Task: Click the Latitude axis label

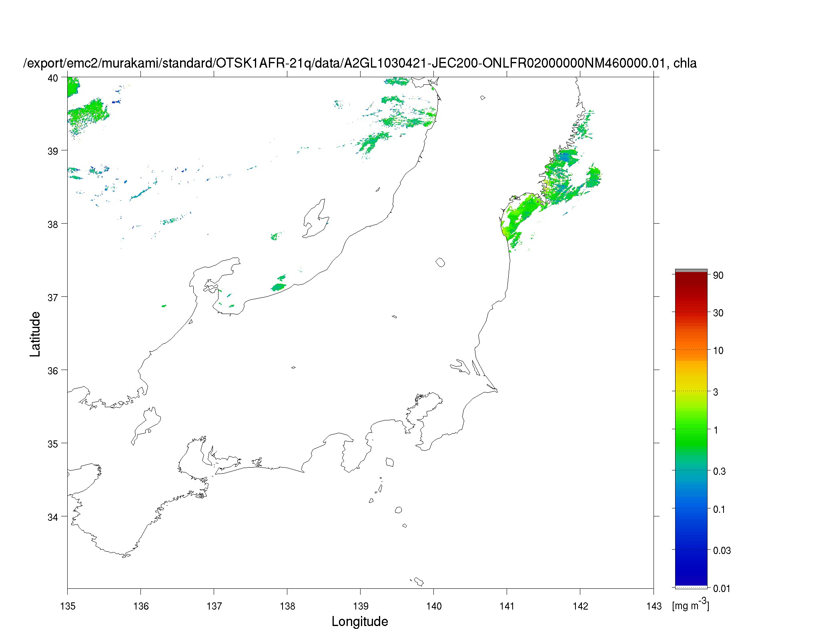Action: pos(35,334)
